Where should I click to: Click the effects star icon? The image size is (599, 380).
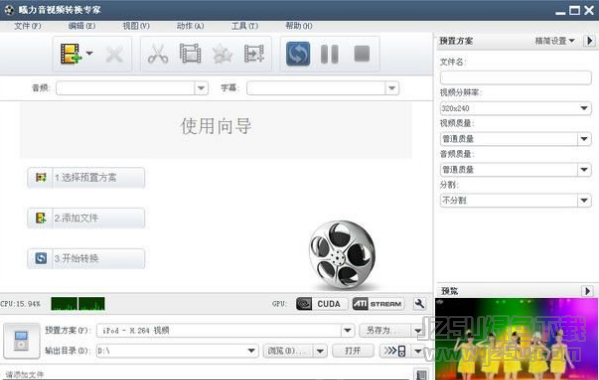click(222, 54)
